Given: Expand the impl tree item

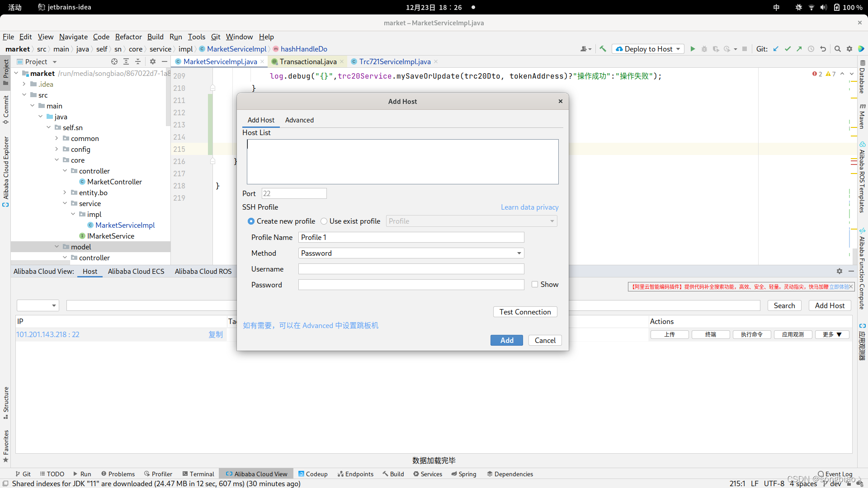Looking at the screenshot, I should pos(73,214).
